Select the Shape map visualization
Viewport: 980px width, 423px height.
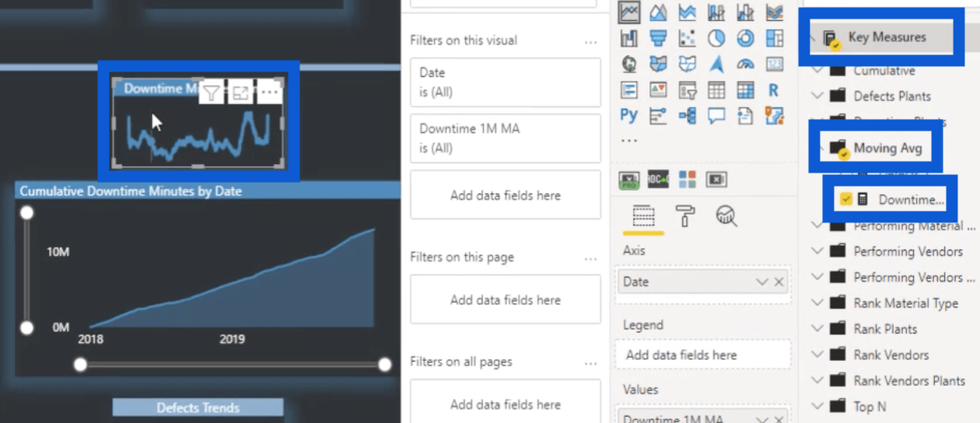[x=687, y=64]
